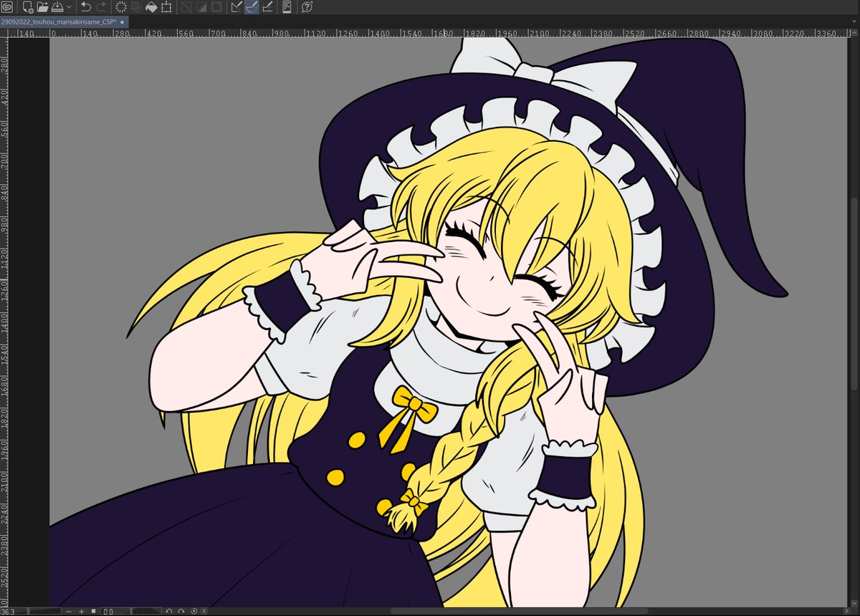Viewport: 860px width, 616px height.
Task: Click the vertical ruler beside canvas
Action: click(4, 322)
